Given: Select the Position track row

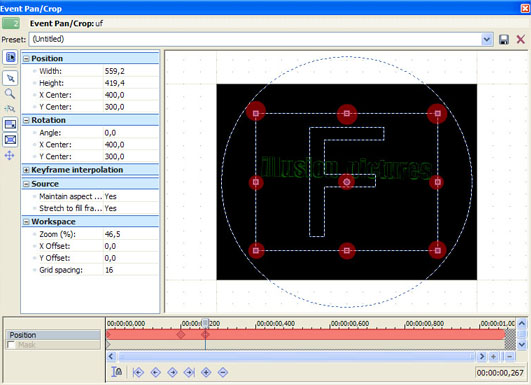Looking at the screenshot, I should coord(54,335).
